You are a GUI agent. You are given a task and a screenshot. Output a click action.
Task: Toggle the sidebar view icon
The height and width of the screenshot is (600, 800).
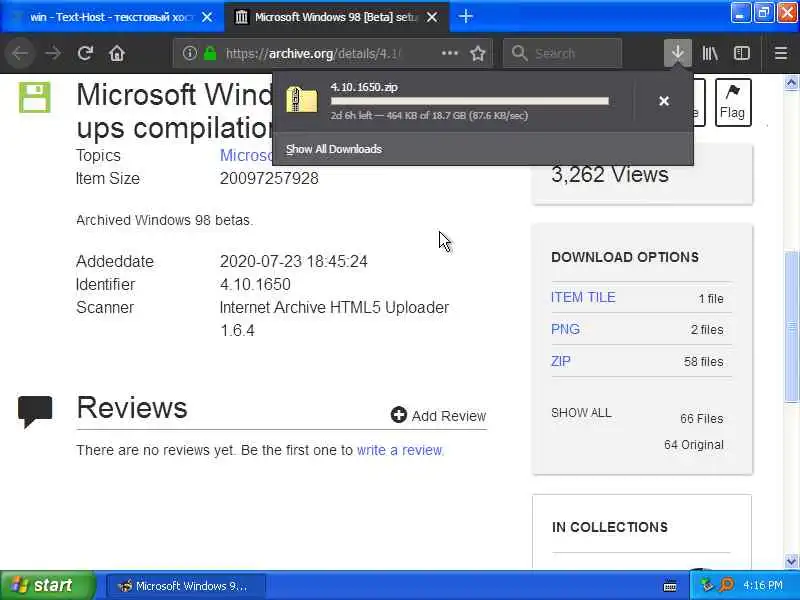[741, 53]
